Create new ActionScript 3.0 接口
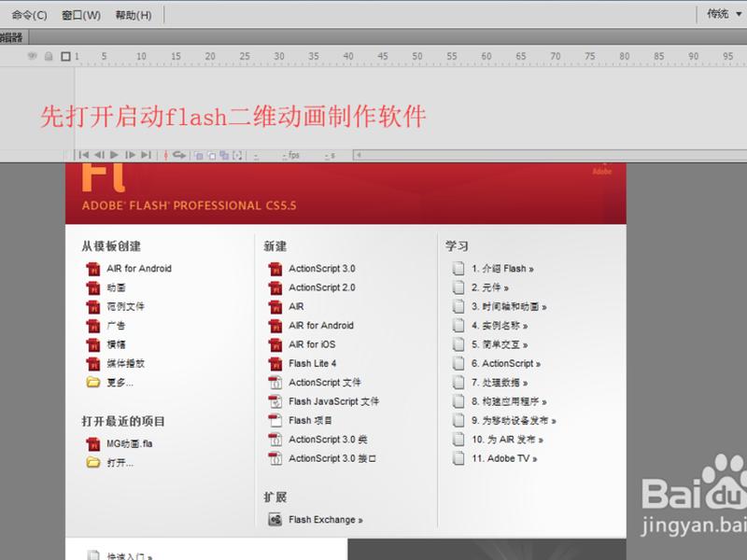The image size is (747, 560). click(332, 458)
